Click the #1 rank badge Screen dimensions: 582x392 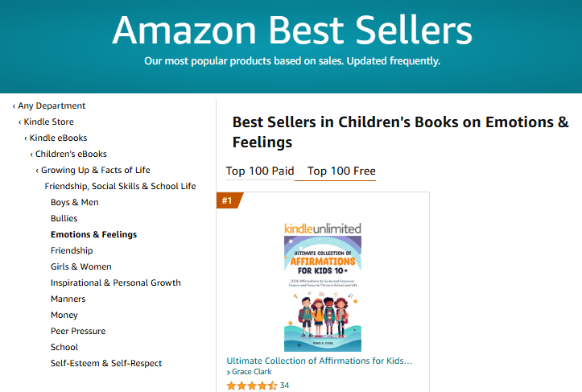coord(227,200)
